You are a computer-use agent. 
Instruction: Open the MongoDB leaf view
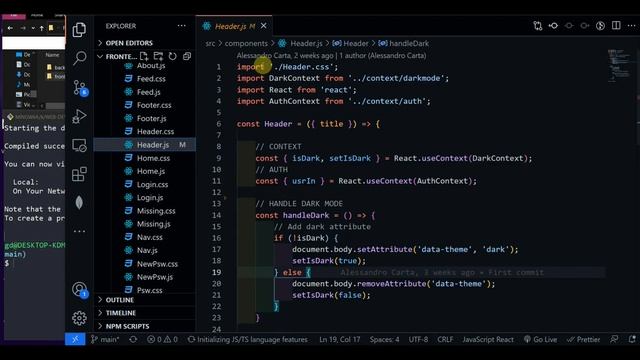(x=79, y=202)
